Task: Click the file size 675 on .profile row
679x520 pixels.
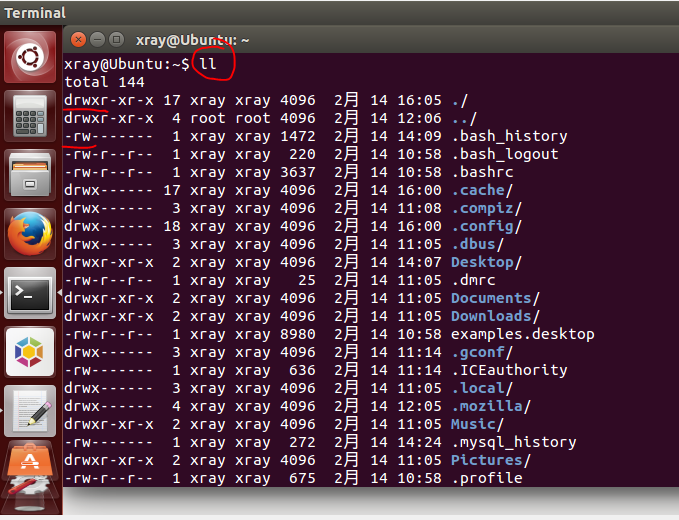Action: pyautogui.click(x=302, y=479)
